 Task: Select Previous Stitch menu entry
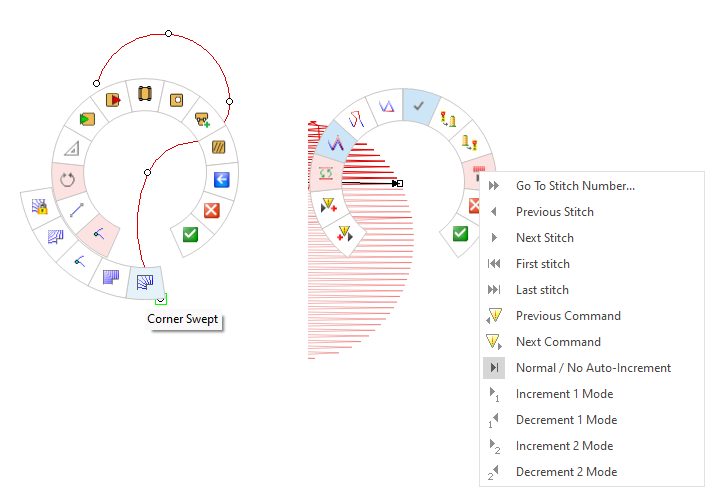click(x=554, y=212)
